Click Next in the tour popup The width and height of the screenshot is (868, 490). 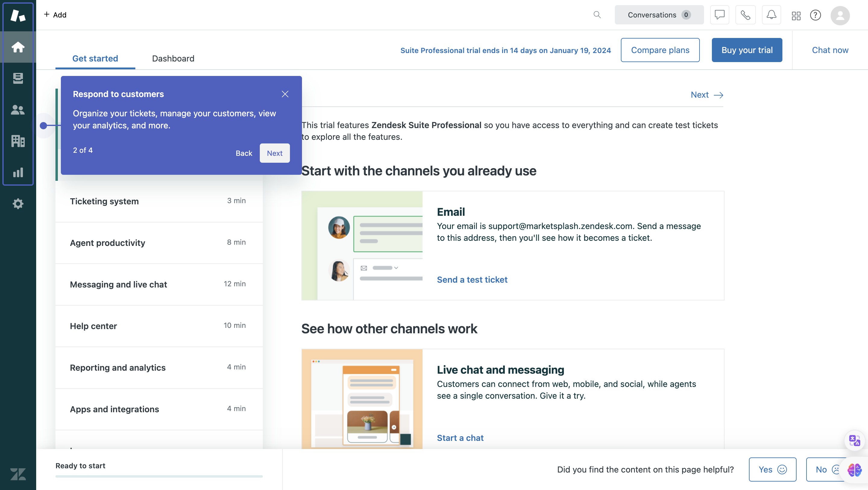pyautogui.click(x=274, y=153)
